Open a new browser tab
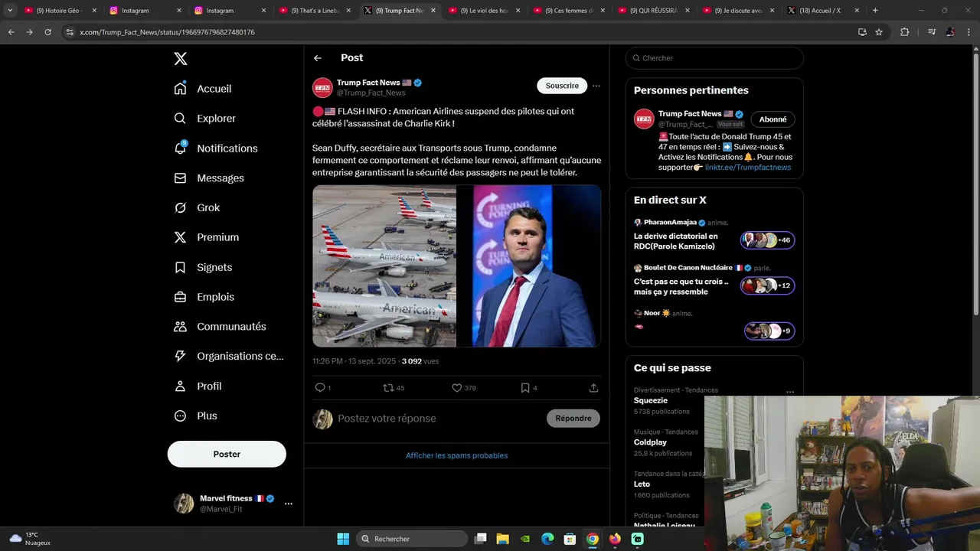The width and height of the screenshot is (980, 551). click(x=875, y=11)
